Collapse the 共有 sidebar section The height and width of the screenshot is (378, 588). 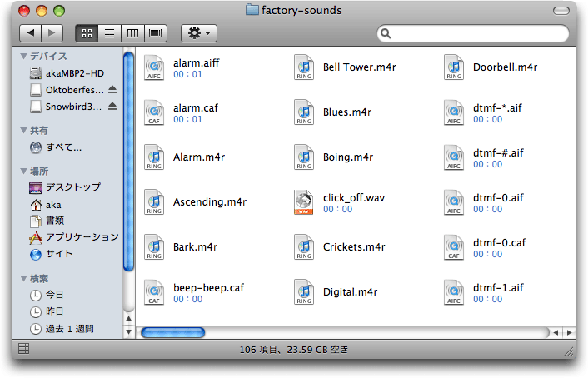(x=23, y=131)
